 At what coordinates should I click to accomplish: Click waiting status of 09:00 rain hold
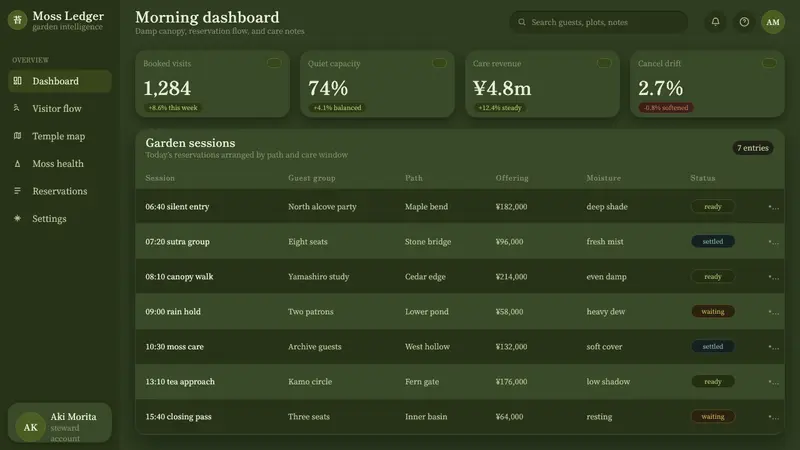click(x=713, y=311)
